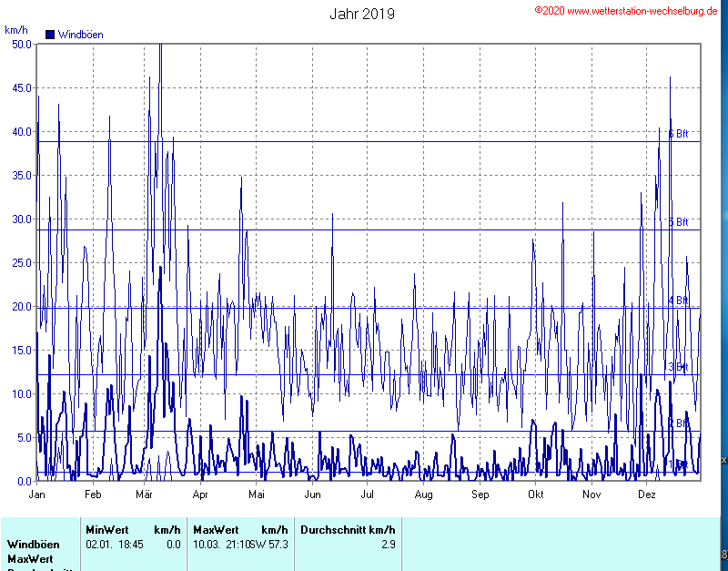728x571 pixels.
Task: Click the "MaxWert" row label under Windböen
Action: tap(30, 559)
